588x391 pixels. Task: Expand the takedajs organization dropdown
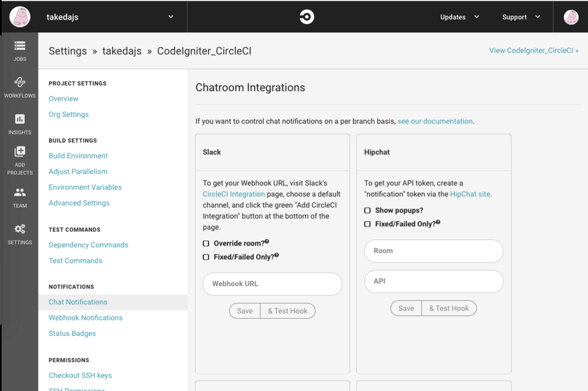click(x=171, y=17)
